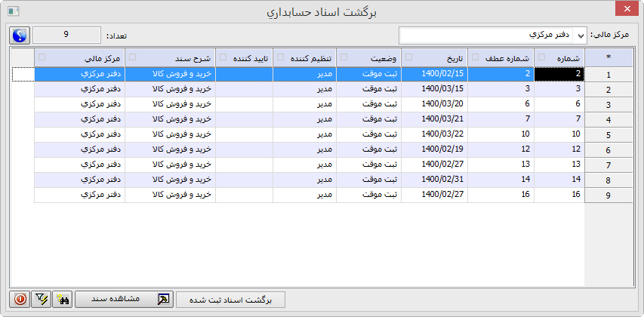The width and height of the screenshot is (644, 317).
Task: Select row header number 7
Action: (609, 165)
